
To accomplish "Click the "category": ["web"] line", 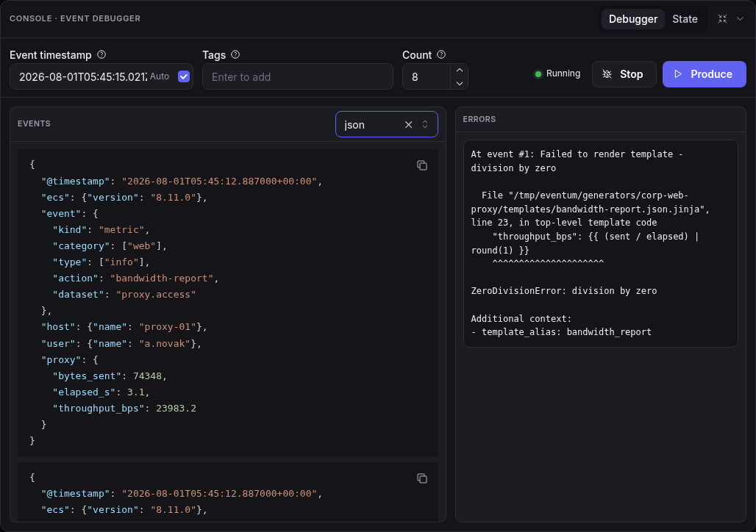I will (x=110, y=245).
